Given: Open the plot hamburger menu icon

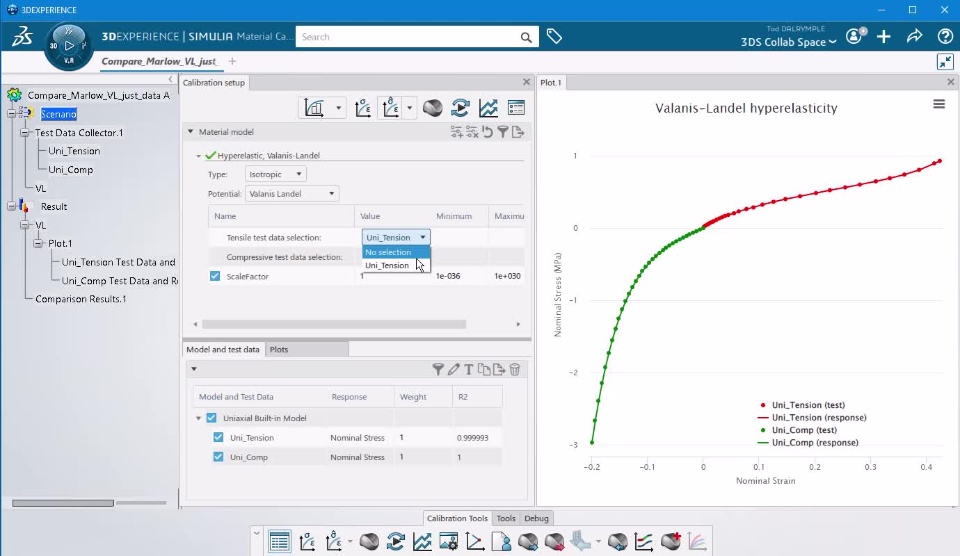Looking at the screenshot, I should (939, 104).
